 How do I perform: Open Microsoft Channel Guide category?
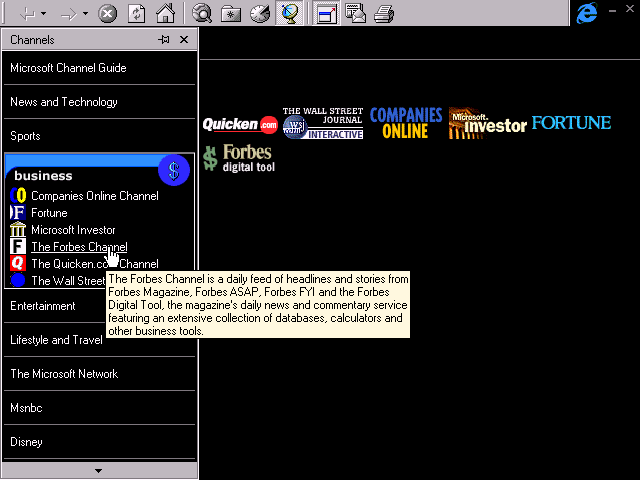pyautogui.click(x=99, y=68)
